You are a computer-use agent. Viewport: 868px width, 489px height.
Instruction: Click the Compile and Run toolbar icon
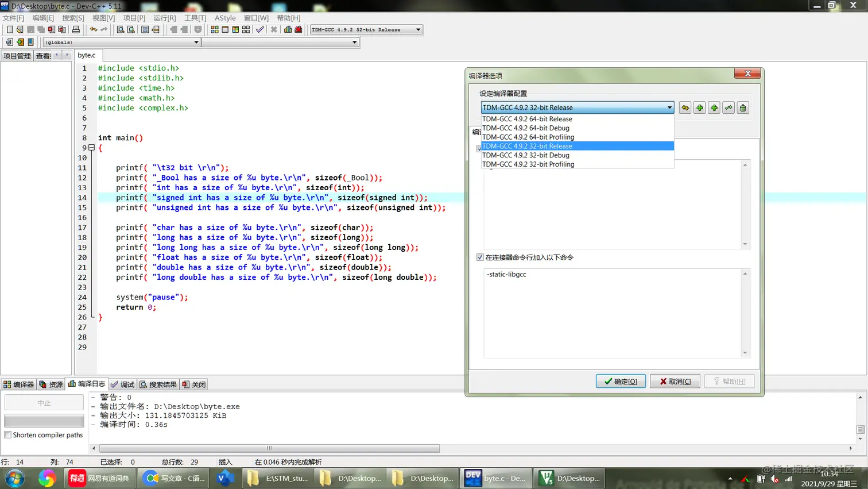coord(235,29)
